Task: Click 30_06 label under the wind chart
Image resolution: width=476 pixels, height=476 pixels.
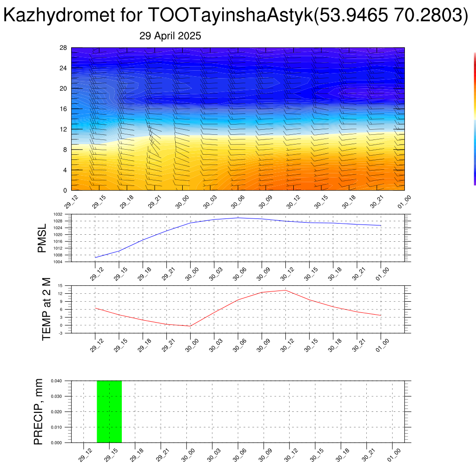Action: point(238,202)
